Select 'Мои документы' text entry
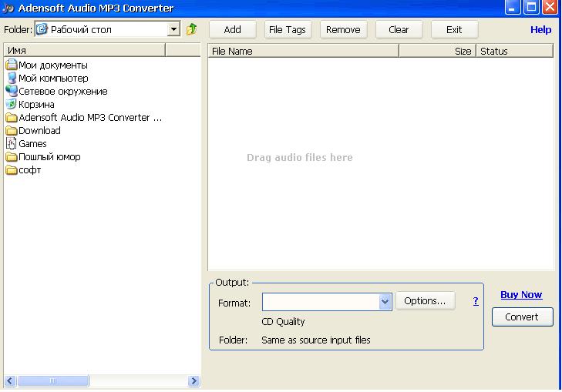Screen dimensions: 562x392 click(53, 65)
